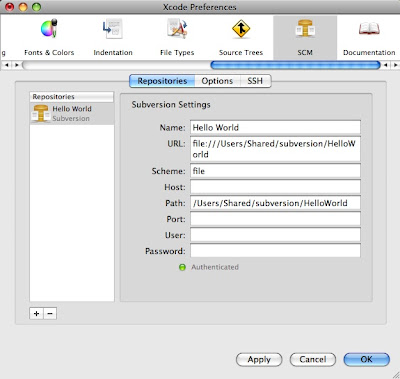
Task: Click the Cancel button
Action: 313,360
